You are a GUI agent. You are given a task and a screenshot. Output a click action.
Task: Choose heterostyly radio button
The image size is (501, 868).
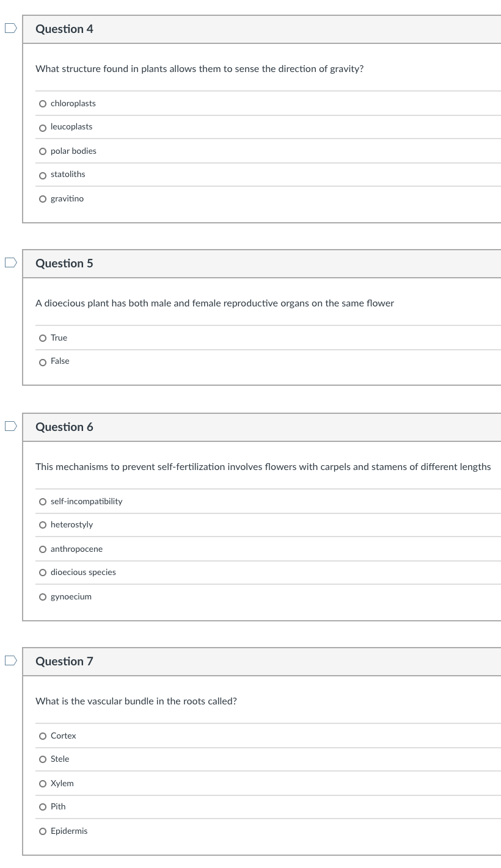pyautogui.click(x=42, y=526)
